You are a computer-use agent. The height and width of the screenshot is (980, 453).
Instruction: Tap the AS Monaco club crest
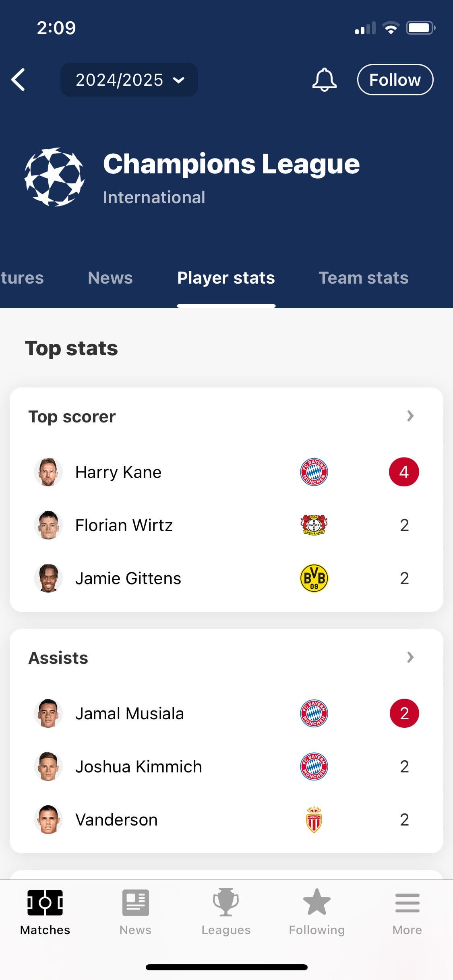click(314, 819)
